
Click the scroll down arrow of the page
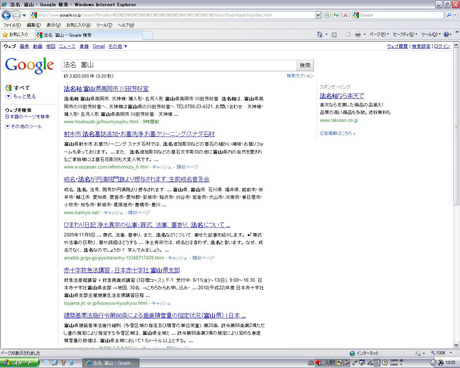tap(456, 345)
